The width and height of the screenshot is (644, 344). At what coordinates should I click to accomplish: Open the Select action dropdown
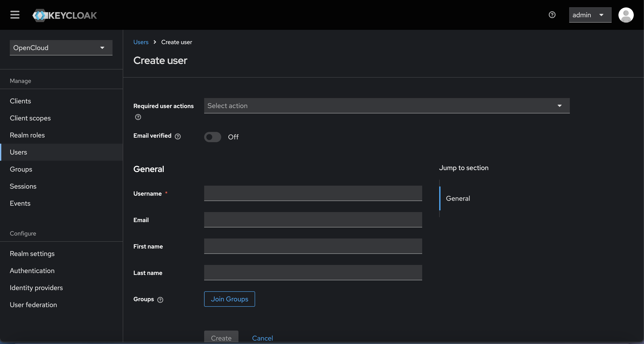pos(387,106)
